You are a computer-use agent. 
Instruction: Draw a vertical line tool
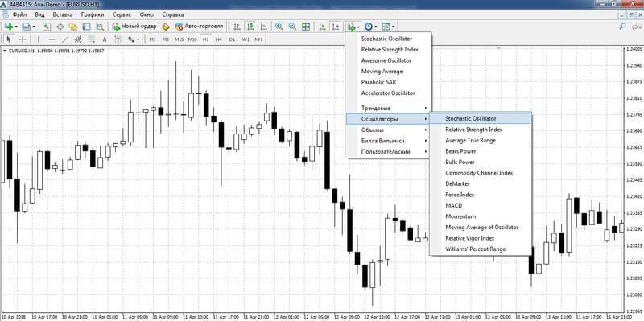38,39
